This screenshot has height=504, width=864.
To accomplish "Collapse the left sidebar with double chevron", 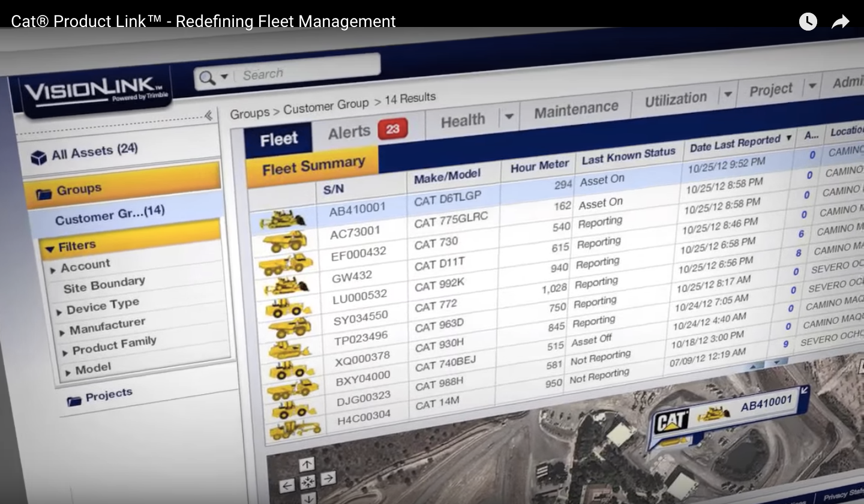I will pyautogui.click(x=208, y=116).
